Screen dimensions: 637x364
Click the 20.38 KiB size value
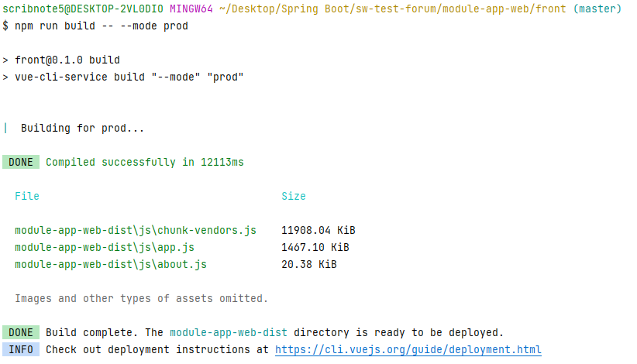[308, 265]
